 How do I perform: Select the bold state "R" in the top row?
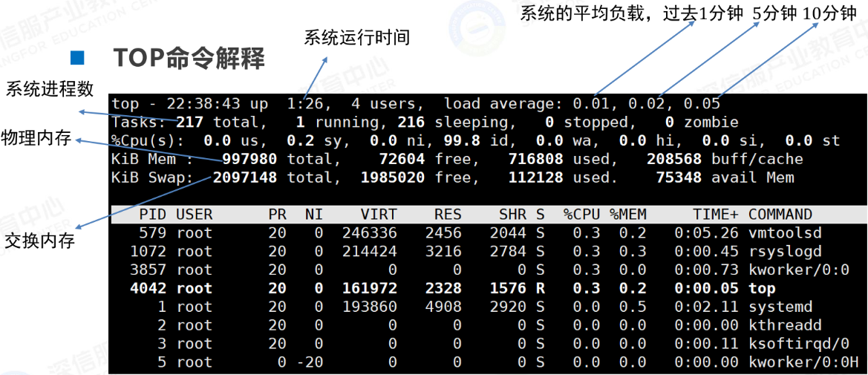[x=541, y=289]
